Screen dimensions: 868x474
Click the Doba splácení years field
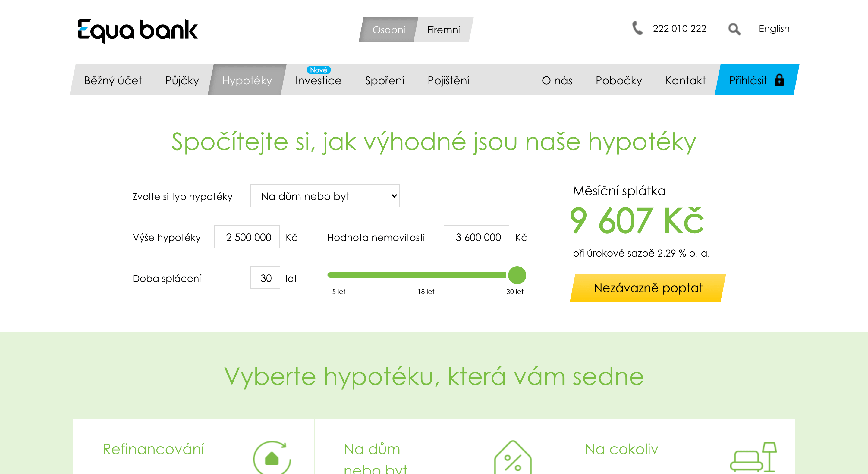pos(265,278)
